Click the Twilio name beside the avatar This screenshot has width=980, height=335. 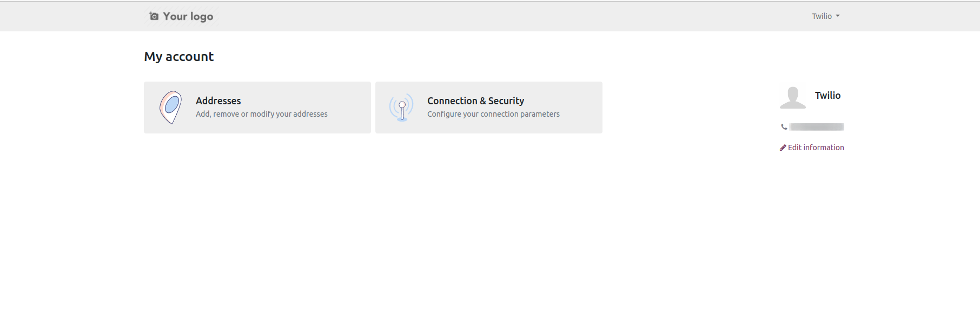pyautogui.click(x=827, y=95)
